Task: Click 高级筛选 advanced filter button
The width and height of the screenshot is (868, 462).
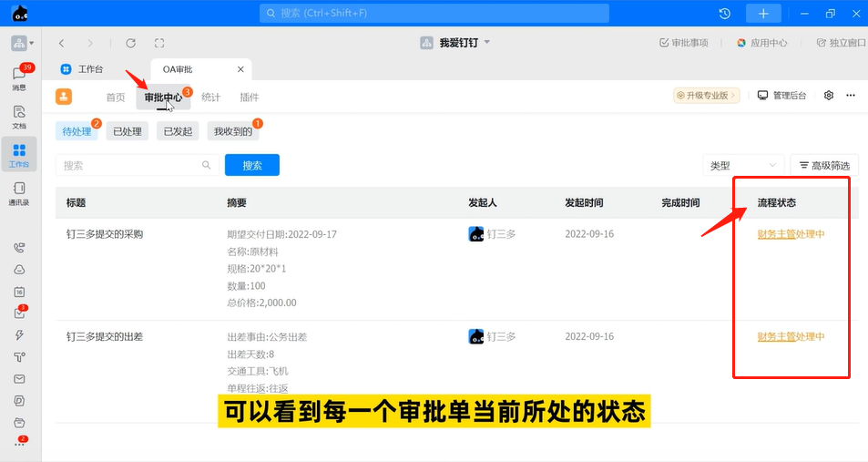Action: [823, 165]
